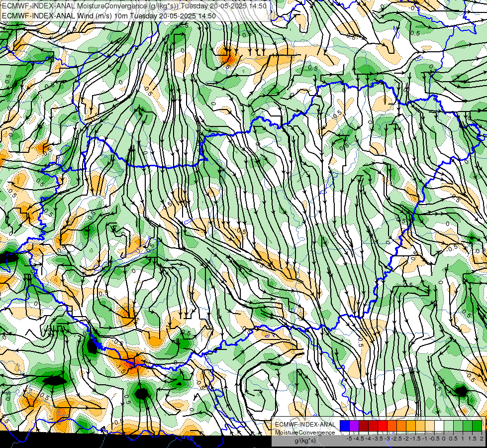Click the legend tick label -2.5
The height and width of the screenshot is (448, 487).
point(397,439)
